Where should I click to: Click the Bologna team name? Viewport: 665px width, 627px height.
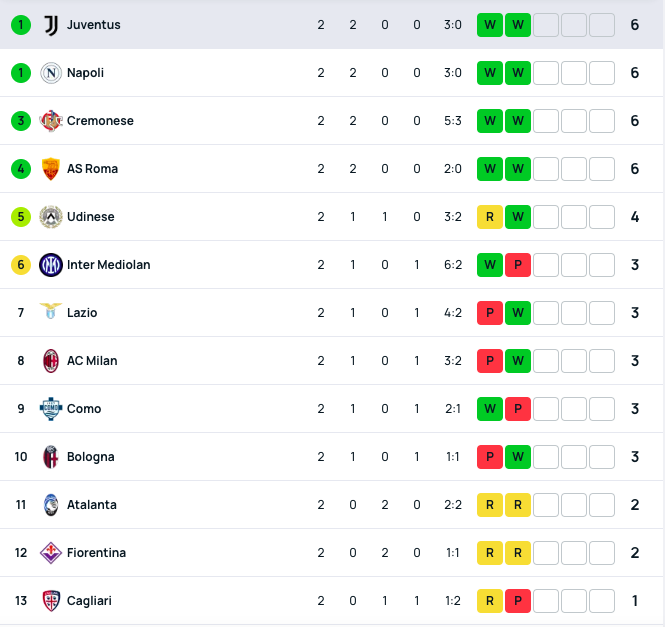click(x=91, y=457)
